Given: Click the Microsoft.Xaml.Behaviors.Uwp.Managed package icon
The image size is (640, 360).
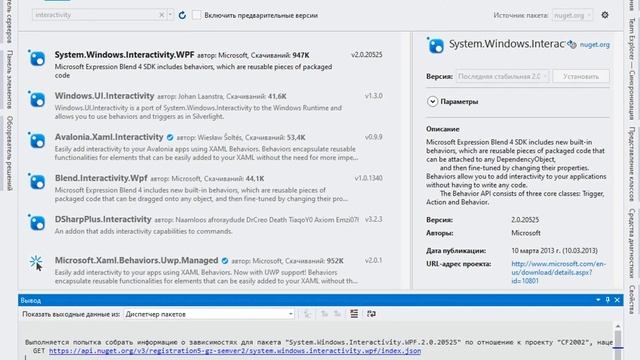Looking at the screenshot, I should pyautogui.click(x=36, y=262).
